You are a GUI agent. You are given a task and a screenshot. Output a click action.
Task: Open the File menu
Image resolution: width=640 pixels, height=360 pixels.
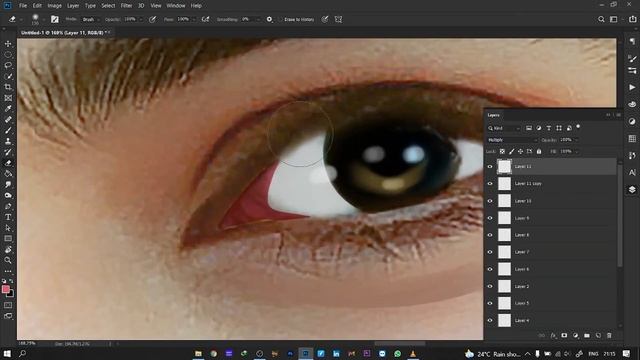pyautogui.click(x=23, y=6)
